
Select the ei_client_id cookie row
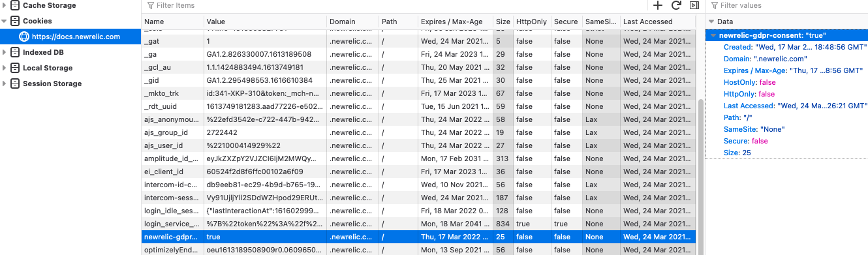(x=418, y=172)
